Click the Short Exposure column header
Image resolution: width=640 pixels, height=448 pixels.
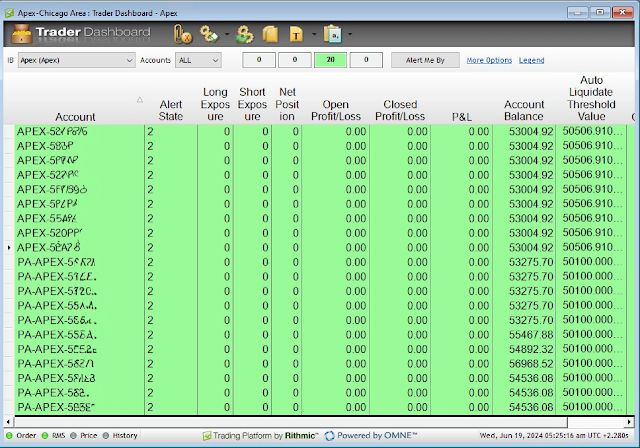[252, 104]
